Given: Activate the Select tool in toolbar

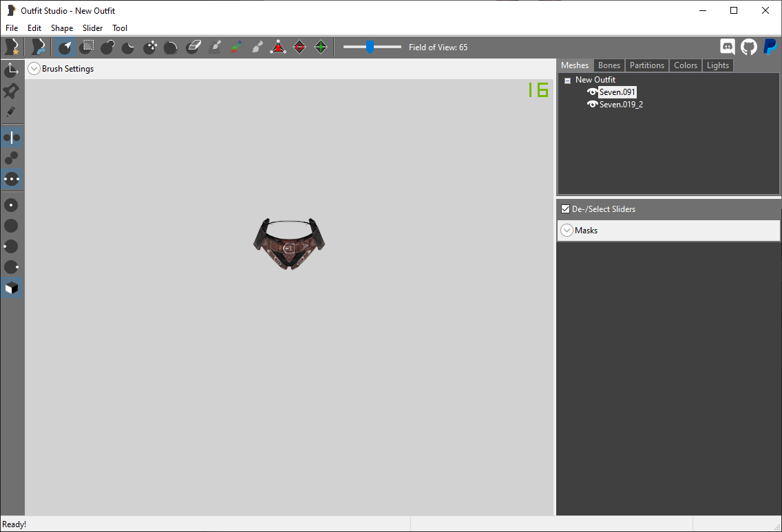Looking at the screenshot, I should 65,47.
